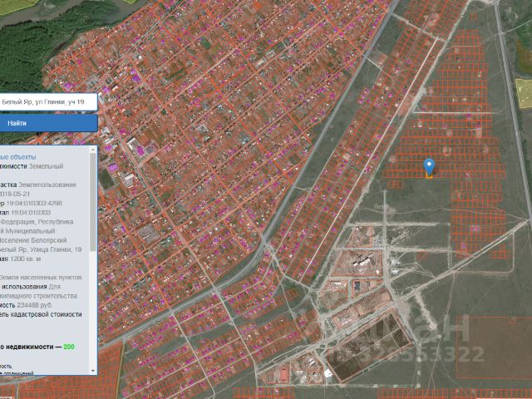Click the blue map pin marker
Viewport: 532px width, 399px height.
click(429, 166)
